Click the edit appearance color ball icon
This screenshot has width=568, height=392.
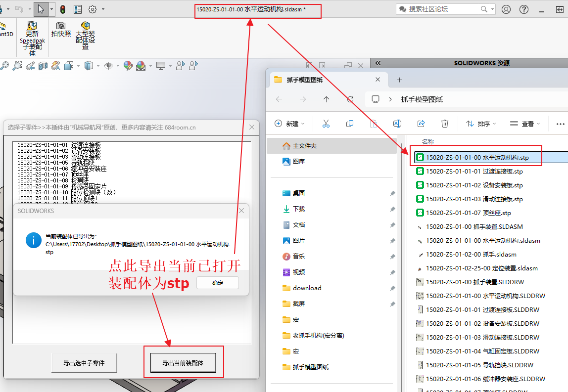pos(128,66)
